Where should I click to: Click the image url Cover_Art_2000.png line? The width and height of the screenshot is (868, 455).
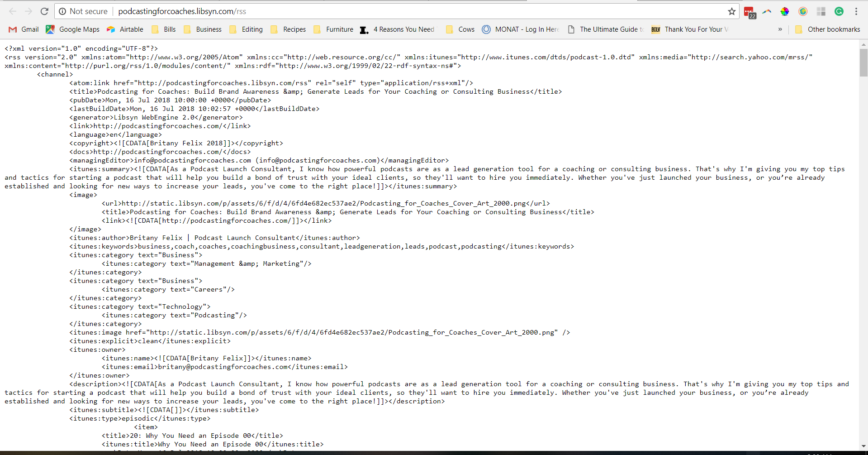pos(326,203)
